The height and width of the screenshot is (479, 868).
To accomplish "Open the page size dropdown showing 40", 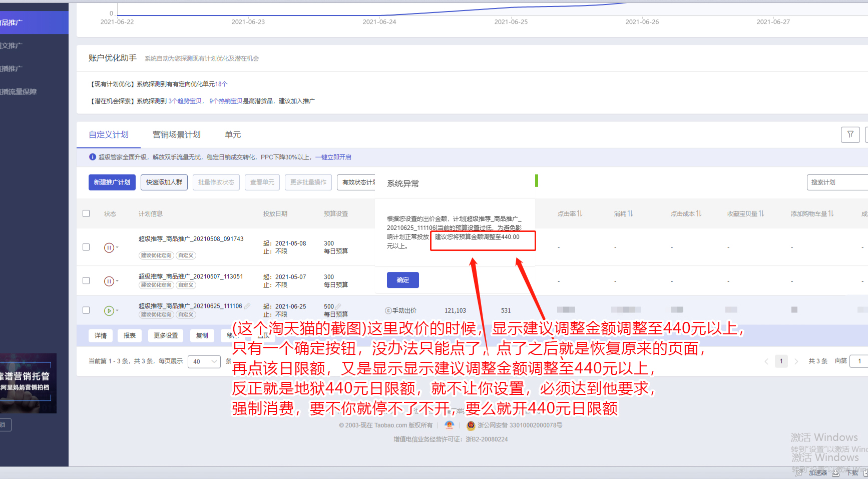I will tap(204, 361).
